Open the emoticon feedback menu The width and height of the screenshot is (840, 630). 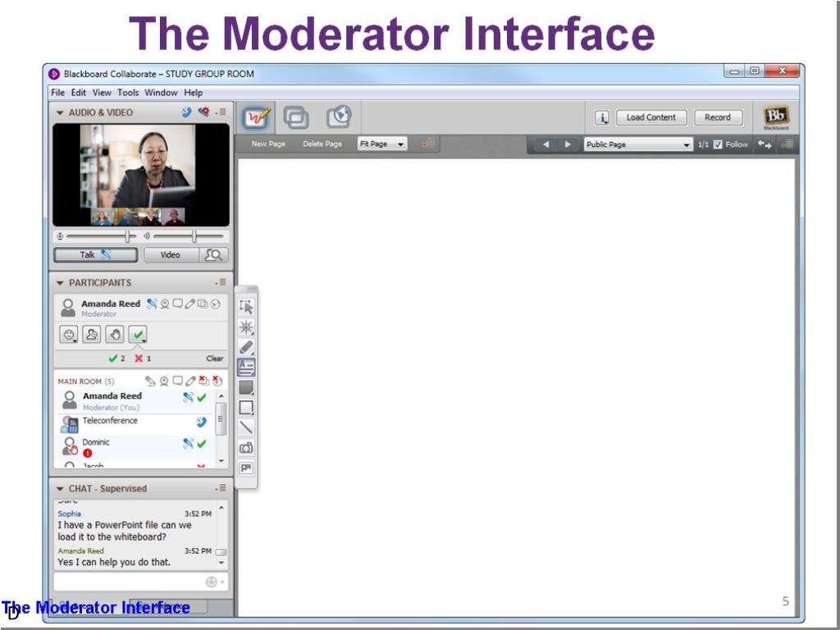click(69, 335)
